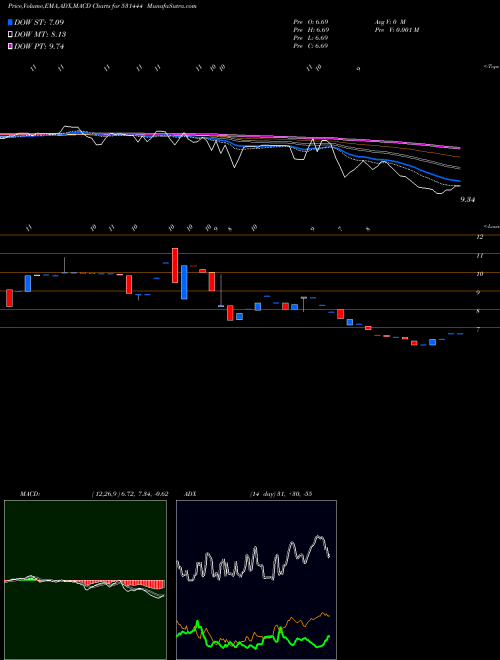Click the '<Lows' marker label
Screen dimensions: 500x660
tap(492, 226)
